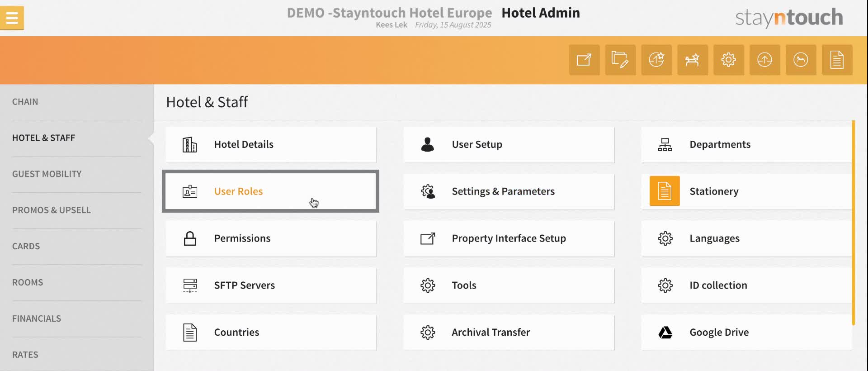Image resolution: width=868 pixels, height=371 pixels.
Task: Click the date Friday, 15 August 2025
Action: pos(453,25)
